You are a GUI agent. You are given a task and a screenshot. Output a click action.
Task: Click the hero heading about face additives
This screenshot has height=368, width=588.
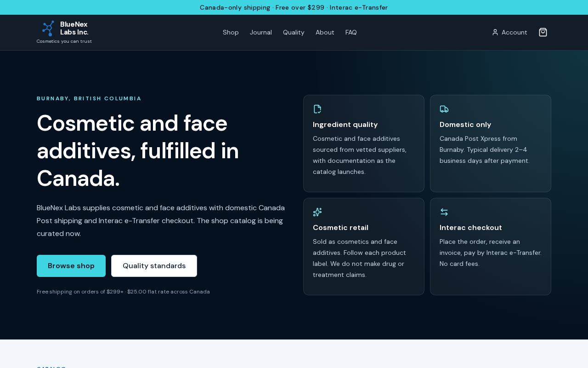[138, 150]
